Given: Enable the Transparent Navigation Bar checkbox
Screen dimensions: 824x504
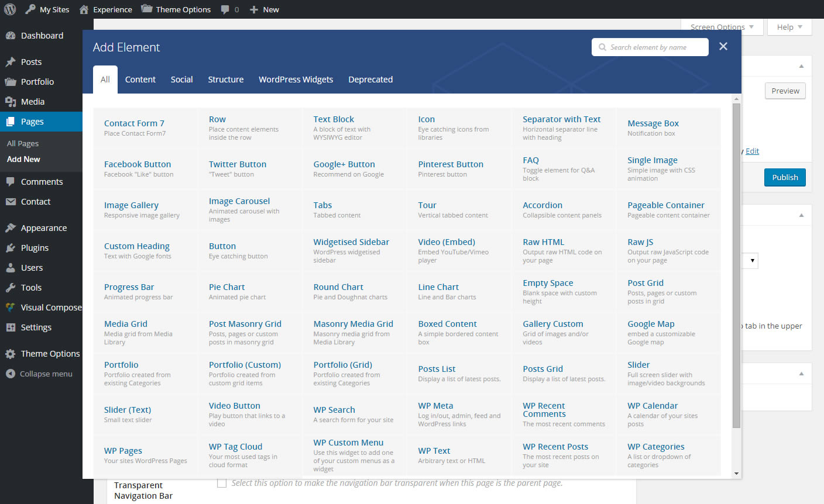Looking at the screenshot, I should pos(222,483).
